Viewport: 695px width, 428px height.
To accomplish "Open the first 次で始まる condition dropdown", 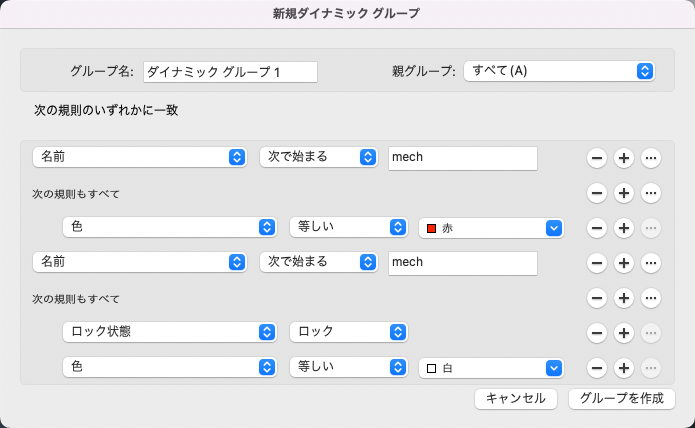I will 318,158.
